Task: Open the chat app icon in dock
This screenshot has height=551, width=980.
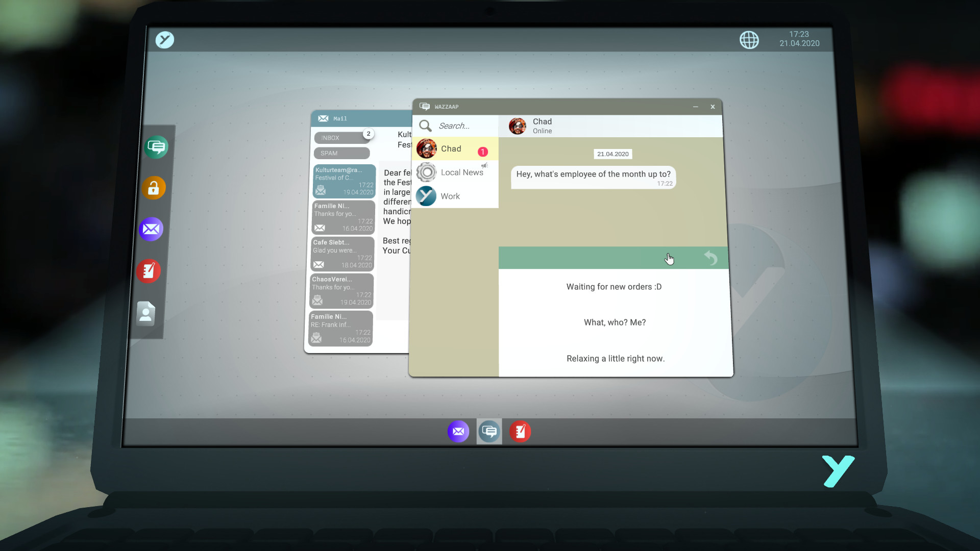Action: click(489, 431)
